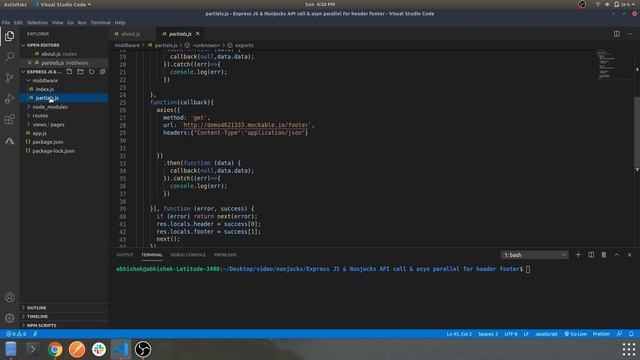Close partials.js in Open Editors list

(x=29, y=63)
